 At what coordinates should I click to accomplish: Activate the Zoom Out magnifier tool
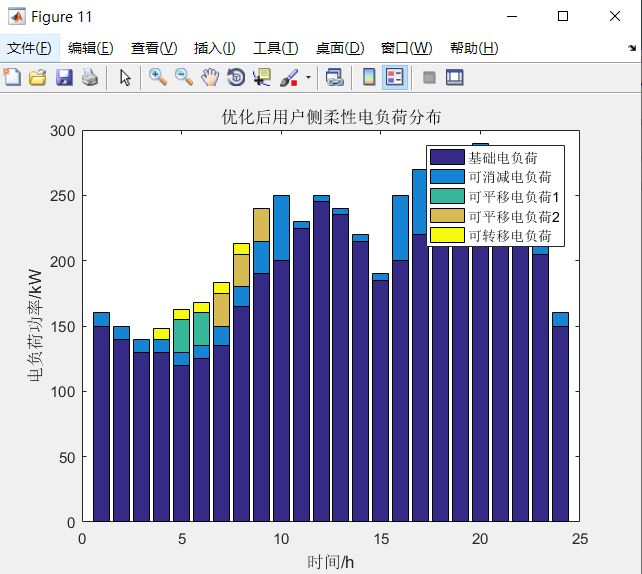pos(184,77)
